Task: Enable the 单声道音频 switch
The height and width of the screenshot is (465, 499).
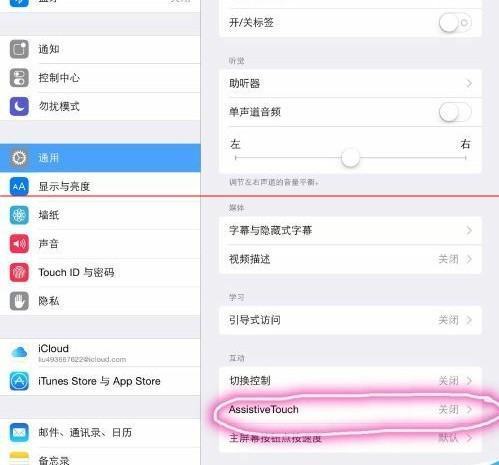Action: click(455, 112)
